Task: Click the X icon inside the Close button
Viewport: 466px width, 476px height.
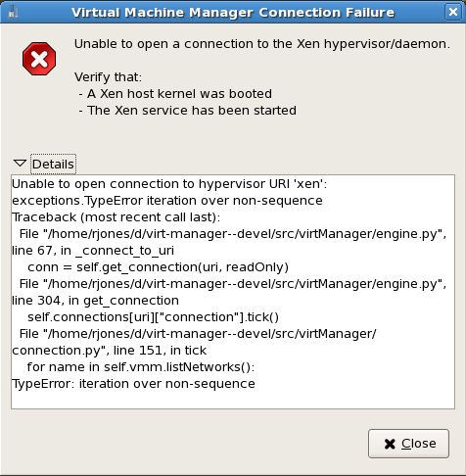Action: coord(390,444)
